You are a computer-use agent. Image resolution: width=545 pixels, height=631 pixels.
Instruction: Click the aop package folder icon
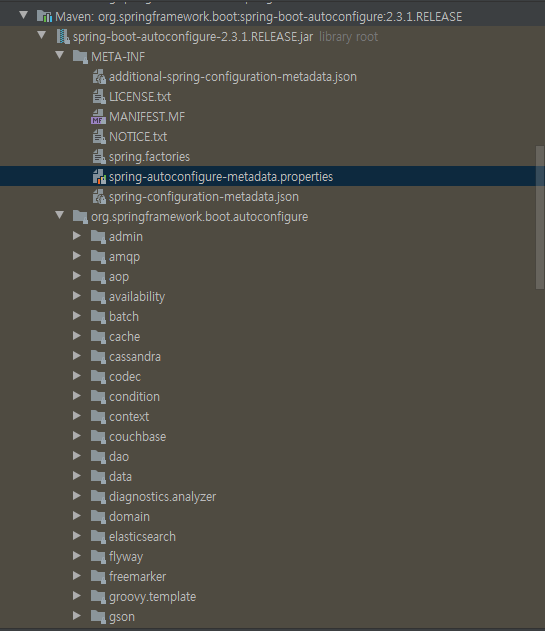[x=98, y=277]
